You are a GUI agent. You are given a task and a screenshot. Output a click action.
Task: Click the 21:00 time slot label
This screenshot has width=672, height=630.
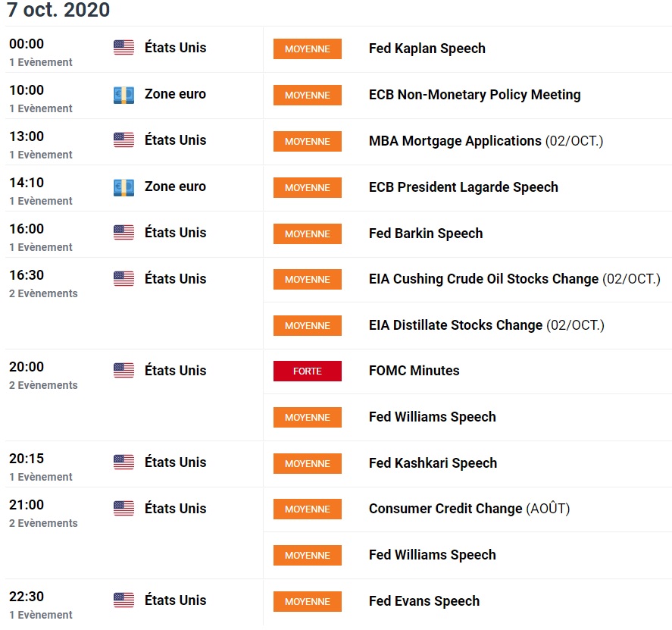pos(27,505)
